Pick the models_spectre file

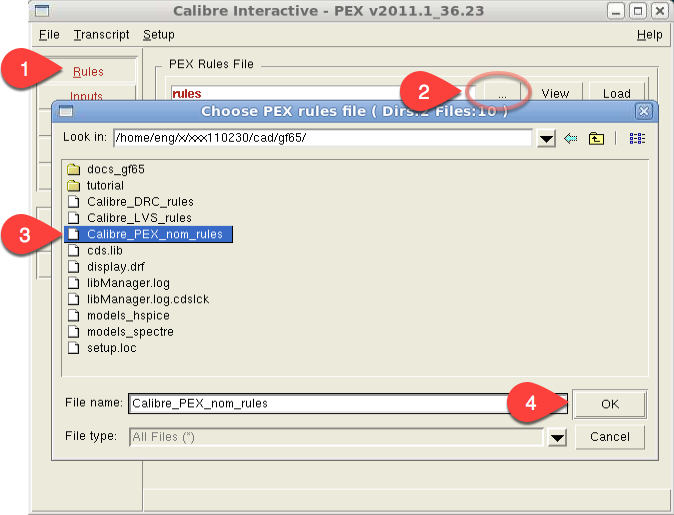coord(130,331)
